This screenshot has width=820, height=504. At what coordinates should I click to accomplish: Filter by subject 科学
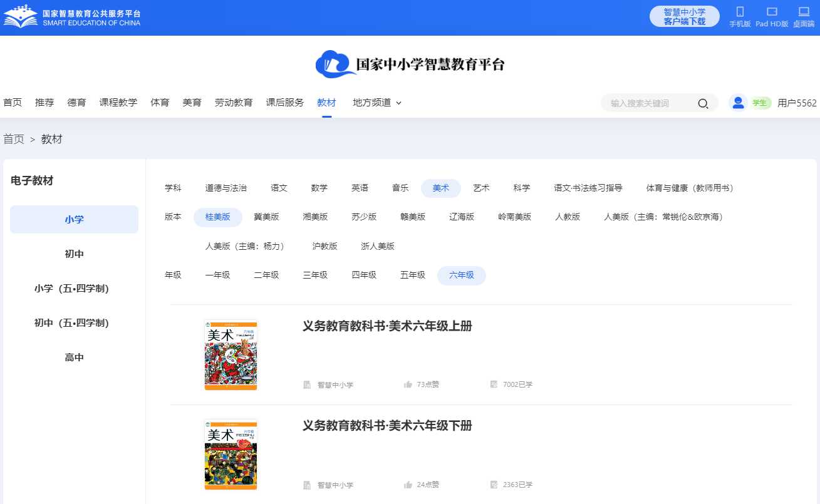[x=522, y=188]
